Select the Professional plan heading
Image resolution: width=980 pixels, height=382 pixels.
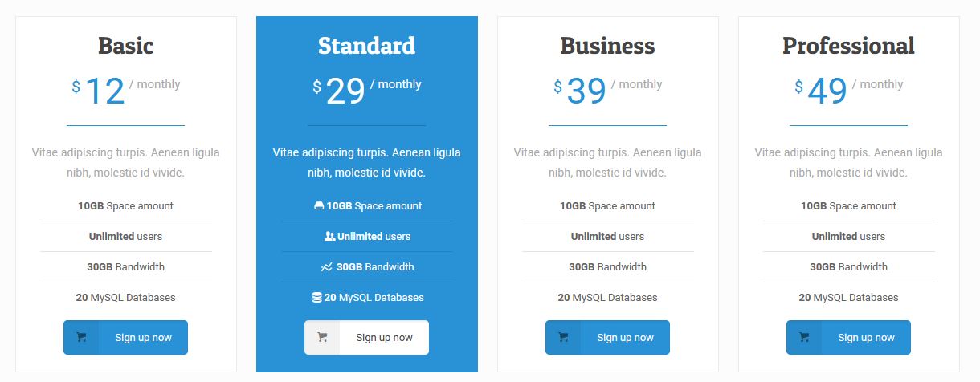point(849,46)
